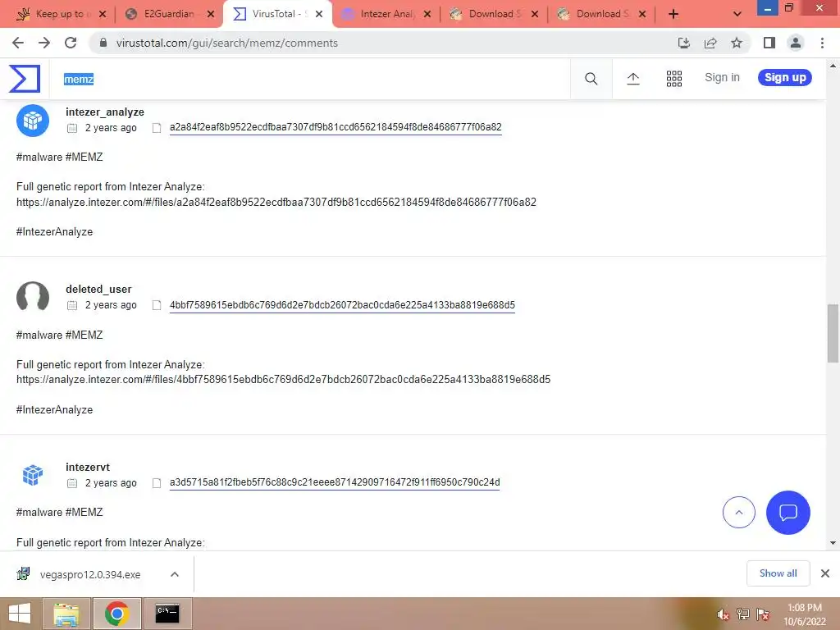
Task: Click file icon beside a3d5715a hash
Action: pos(157,483)
